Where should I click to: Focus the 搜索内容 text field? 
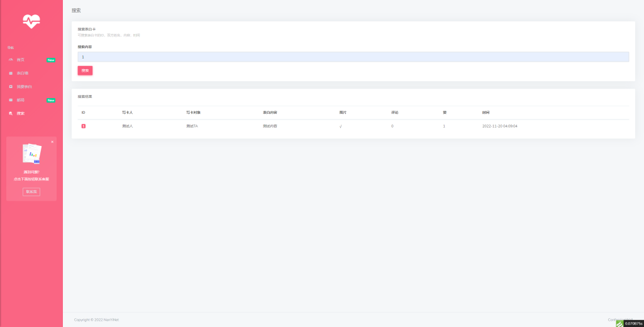coord(353,57)
